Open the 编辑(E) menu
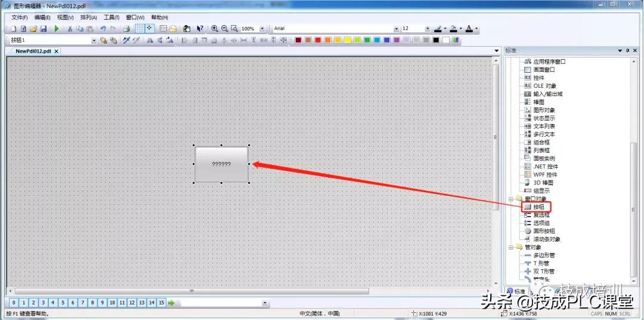Viewport: 644px width, 320px height. coord(42,18)
